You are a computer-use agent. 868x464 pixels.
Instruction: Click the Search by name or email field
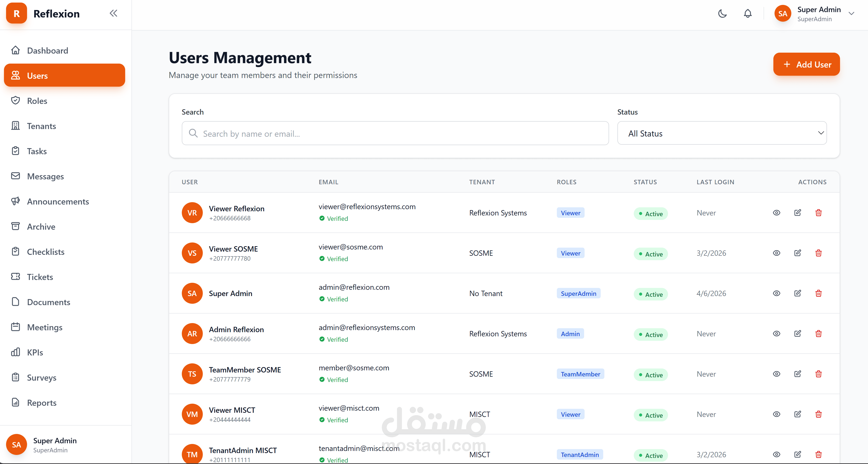coord(395,133)
